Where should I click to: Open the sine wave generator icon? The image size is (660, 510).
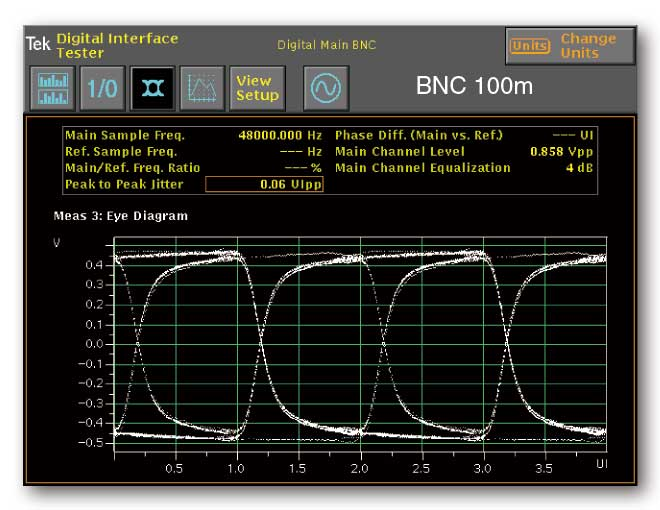click(x=326, y=88)
